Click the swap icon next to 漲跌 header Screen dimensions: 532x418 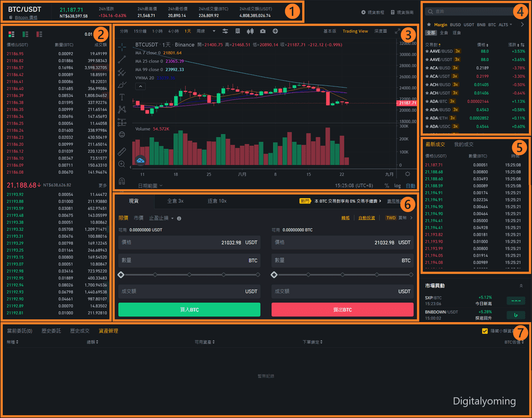point(523,45)
